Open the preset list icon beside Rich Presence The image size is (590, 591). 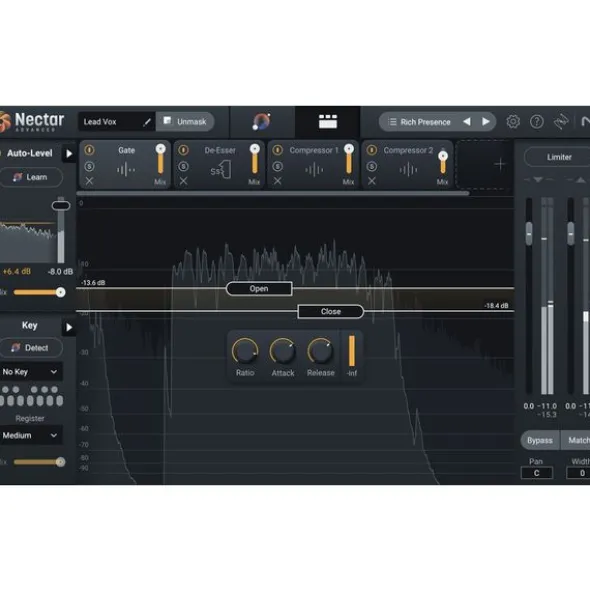(x=392, y=122)
